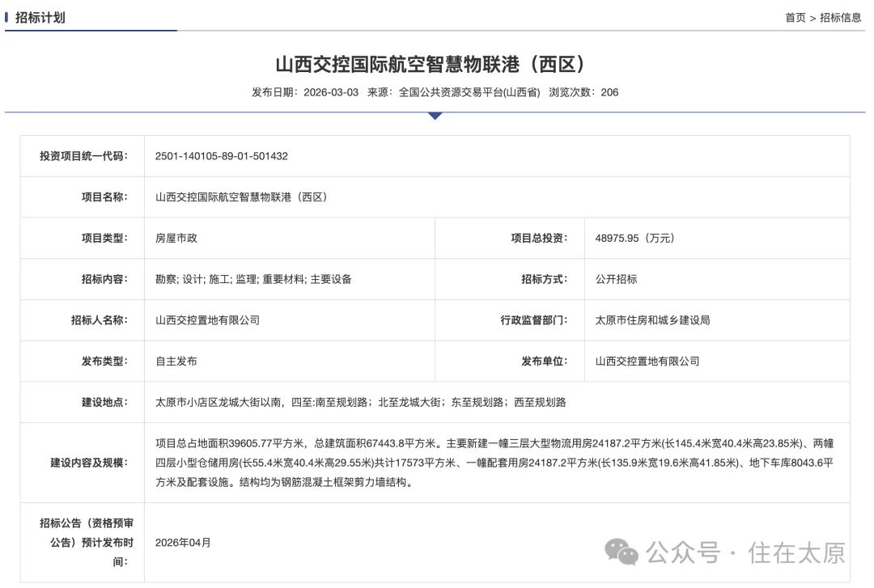Click the publish date 2026-03-03
This screenshot has width=874, height=588.
pyautogui.click(x=330, y=92)
